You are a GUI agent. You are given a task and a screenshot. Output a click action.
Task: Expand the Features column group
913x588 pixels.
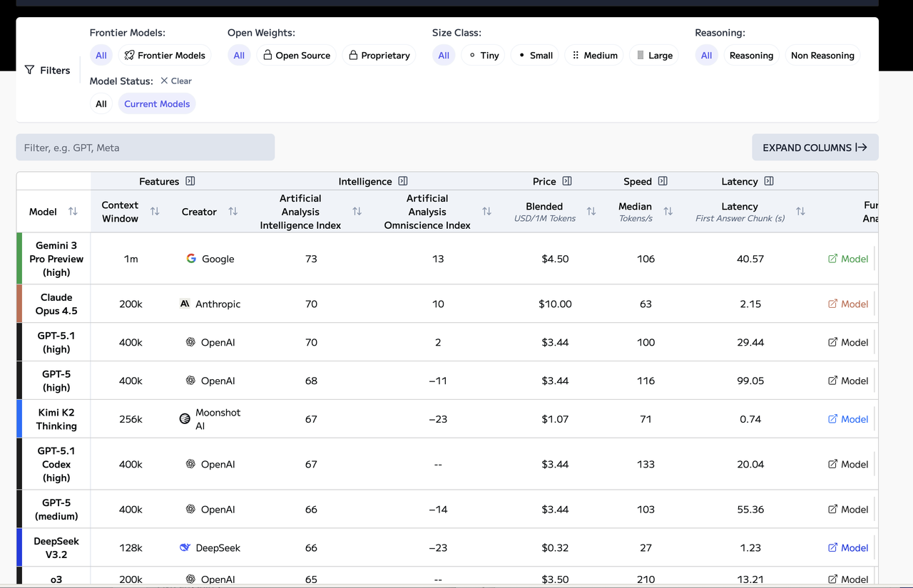pyautogui.click(x=190, y=181)
